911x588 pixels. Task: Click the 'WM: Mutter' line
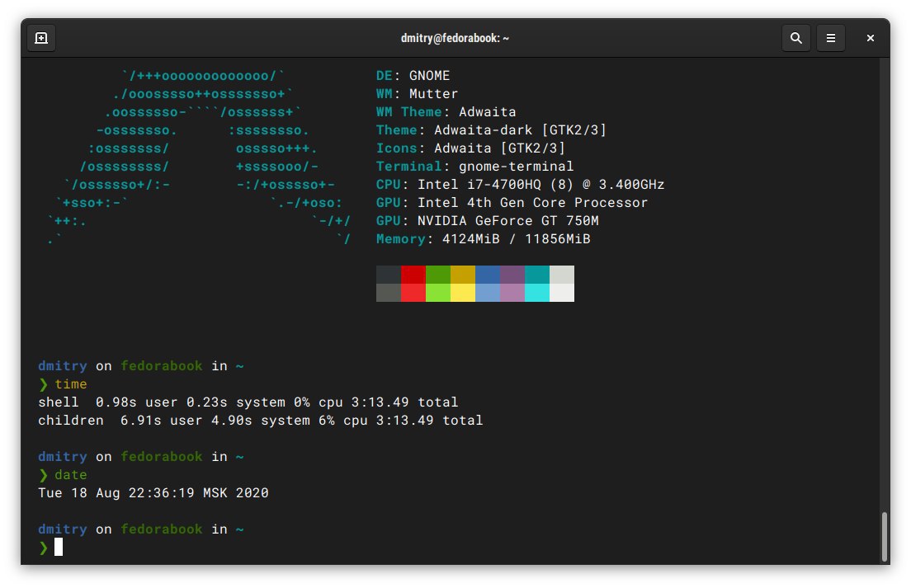pyautogui.click(x=418, y=94)
